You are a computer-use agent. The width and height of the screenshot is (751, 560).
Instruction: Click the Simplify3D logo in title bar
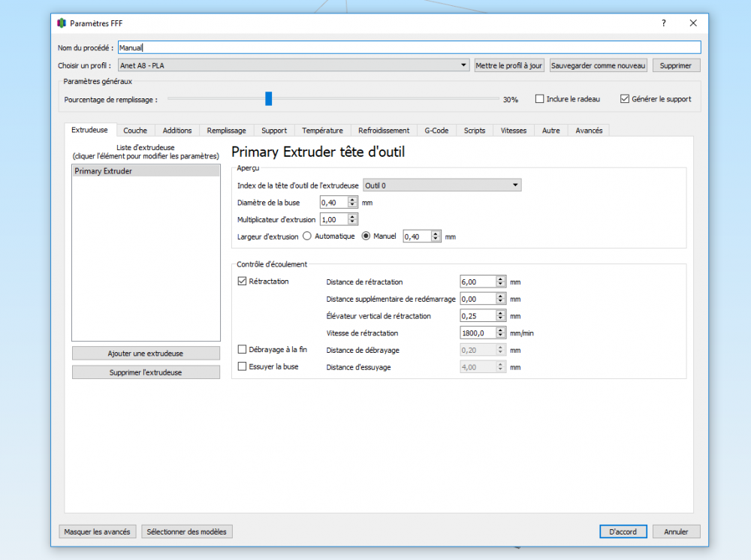coord(62,23)
